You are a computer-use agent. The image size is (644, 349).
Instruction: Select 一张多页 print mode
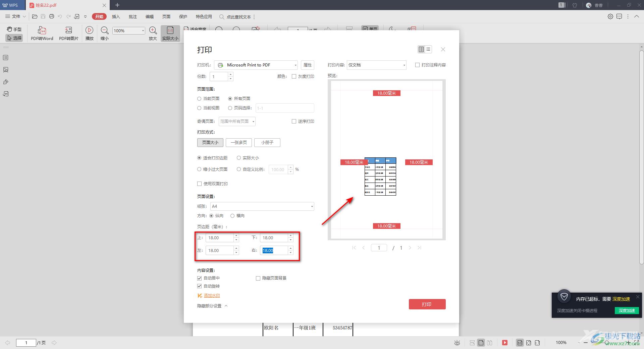[239, 143]
